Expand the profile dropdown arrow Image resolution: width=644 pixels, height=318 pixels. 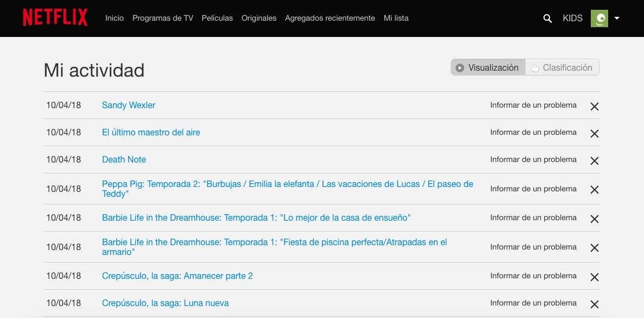[x=616, y=18]
